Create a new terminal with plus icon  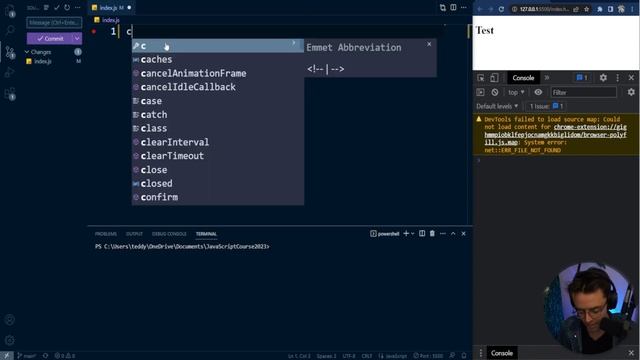(406, 233)
